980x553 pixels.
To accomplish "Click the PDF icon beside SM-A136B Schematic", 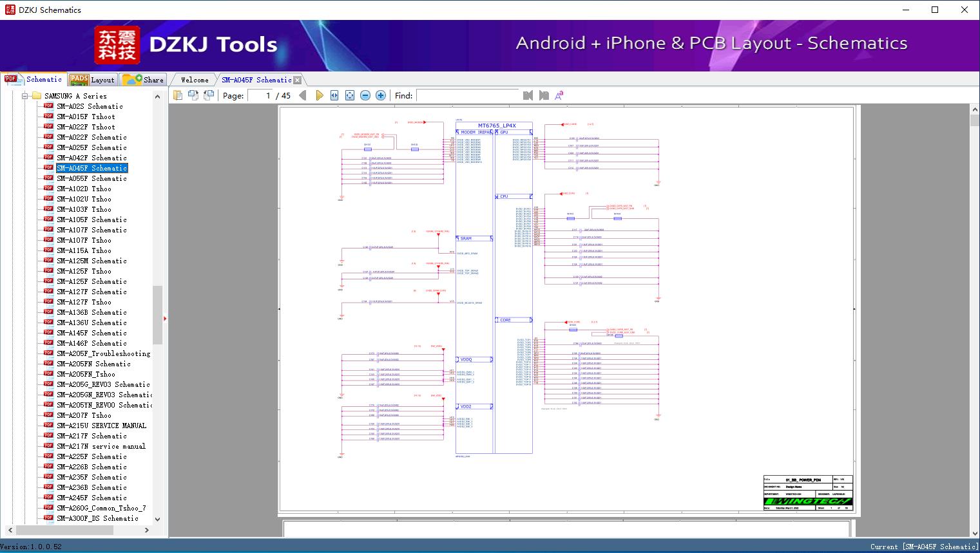I will click(x=48, y=312).
